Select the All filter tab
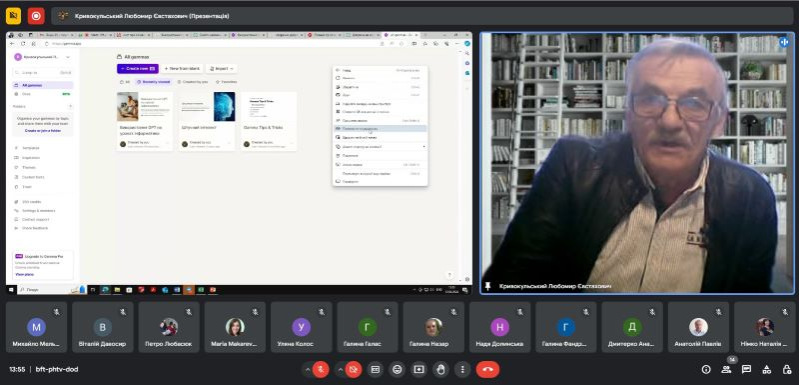 click(x=125, y=81)
